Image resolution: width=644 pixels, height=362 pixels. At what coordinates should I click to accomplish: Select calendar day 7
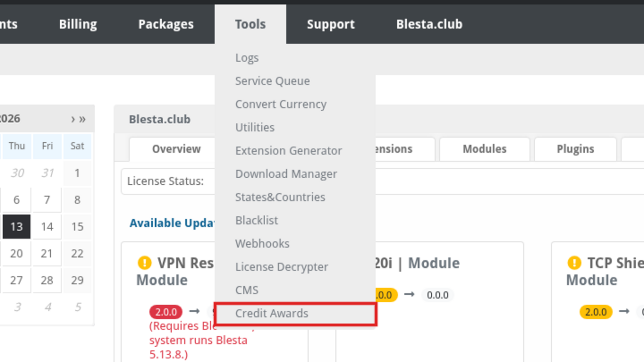tap(47, 200)
